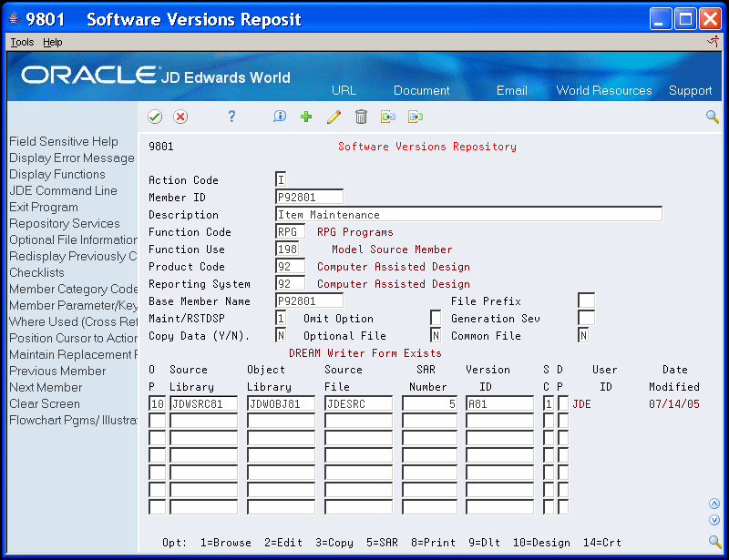The width and height of the screenshot is (729, 560).
Task: Click the Source Library field JDWSRC81
Action: click(x=203, y=404)
